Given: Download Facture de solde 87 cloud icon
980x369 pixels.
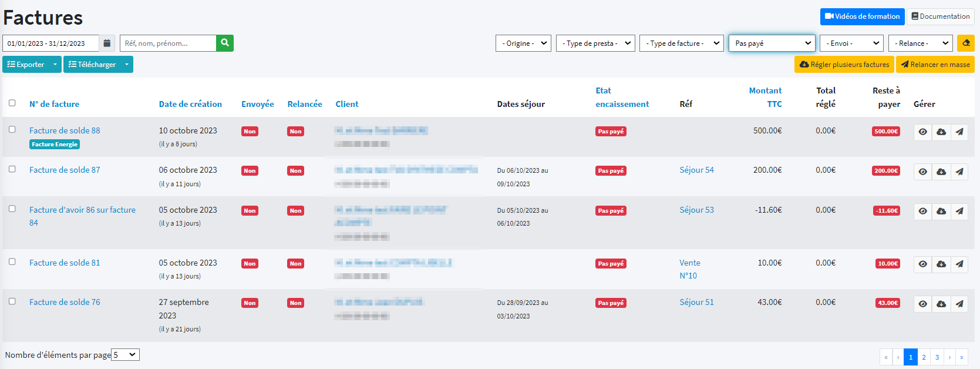Looking at the screenshot, I should pos(941,172).
